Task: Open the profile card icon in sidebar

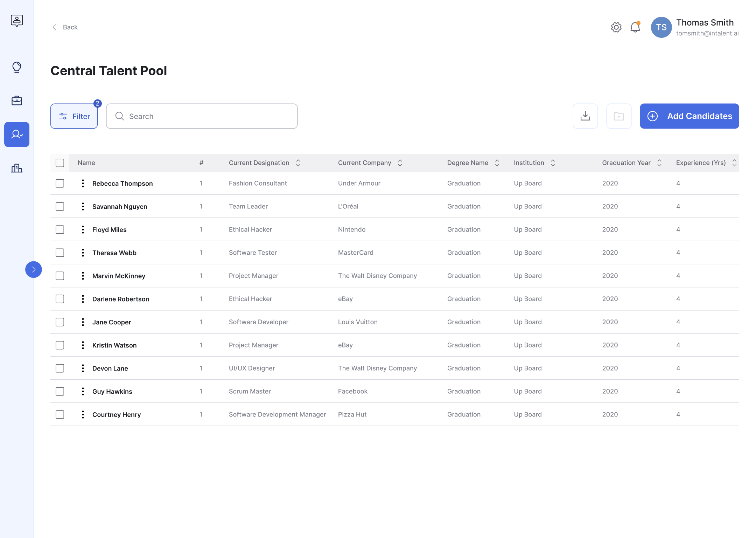Action: point(17,21)
